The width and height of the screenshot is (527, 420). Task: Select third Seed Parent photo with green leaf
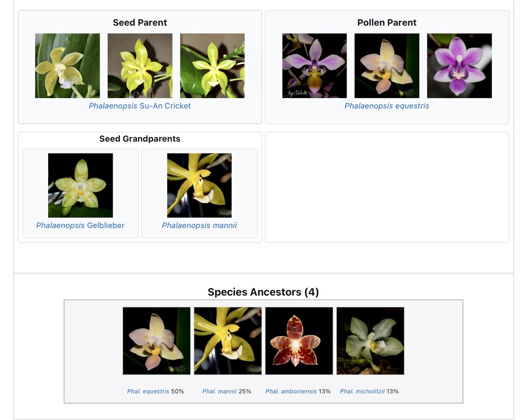212,66
